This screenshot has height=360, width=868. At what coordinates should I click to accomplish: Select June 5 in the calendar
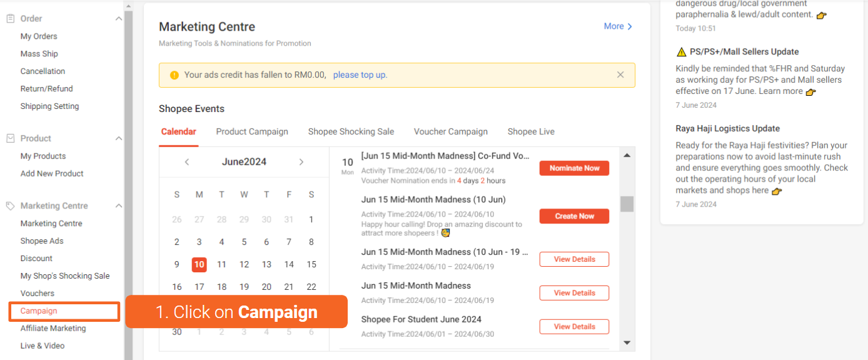click(244, 242)
